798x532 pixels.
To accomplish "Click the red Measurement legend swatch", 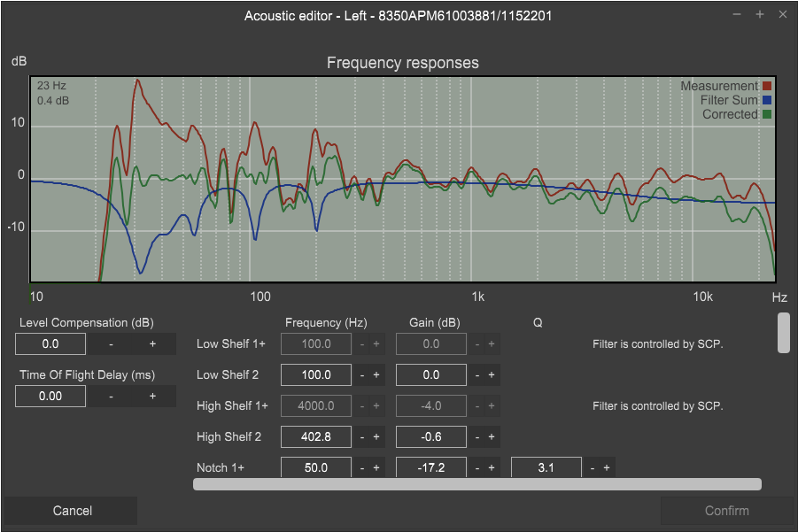I will [x=768, y=87].
